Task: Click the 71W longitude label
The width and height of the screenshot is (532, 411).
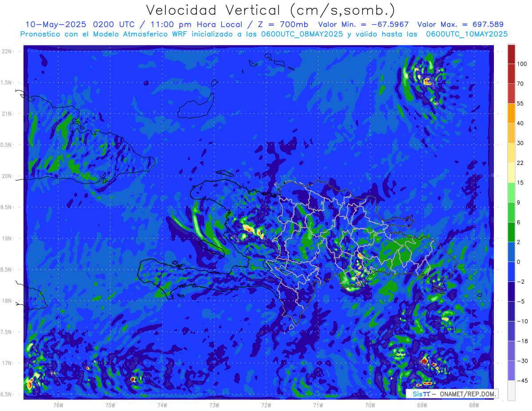Action: (x=318, y=405)
